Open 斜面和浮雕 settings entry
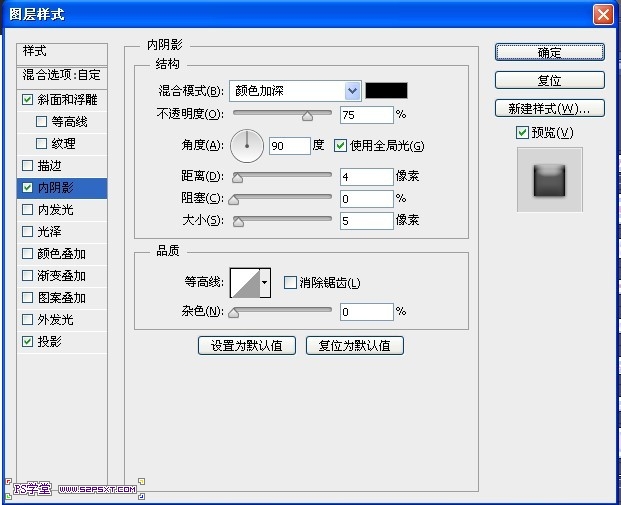 [x=68, y=100]
